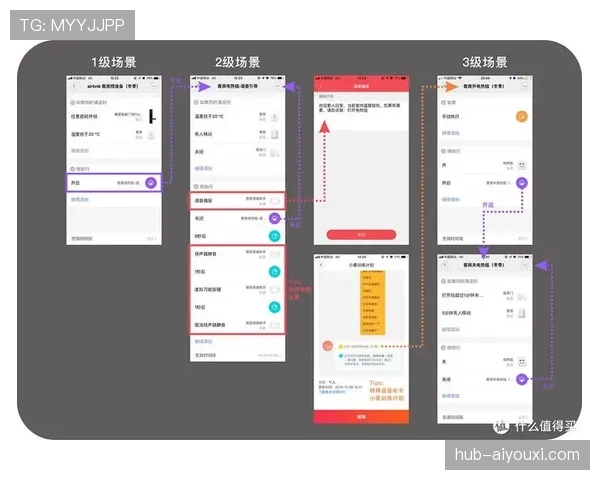Viewport: 600px width, 480px height.
Task: Tap speaker icon in 扬声器静音 row
Action: [275, 254]
